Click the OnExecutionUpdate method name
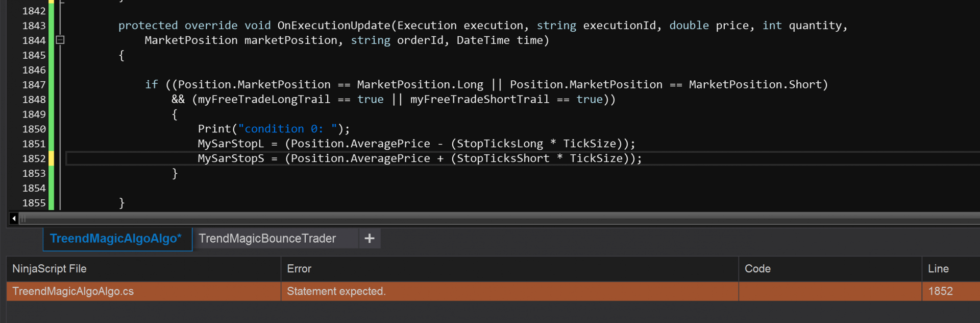 point(334,26)
